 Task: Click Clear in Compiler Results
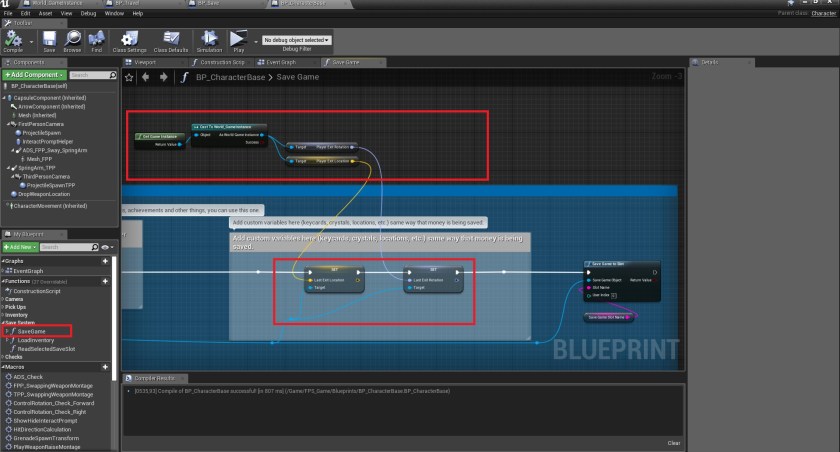point(673,442)
